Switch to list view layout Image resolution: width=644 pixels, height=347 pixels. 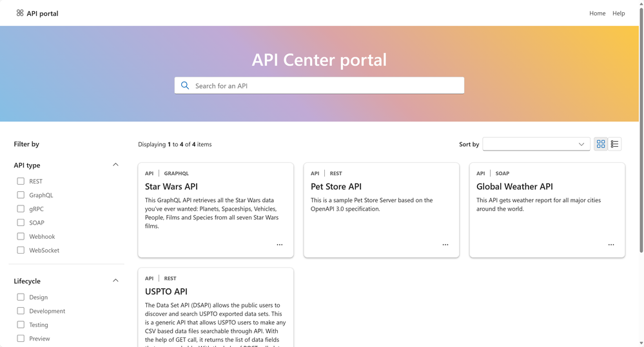615,144
